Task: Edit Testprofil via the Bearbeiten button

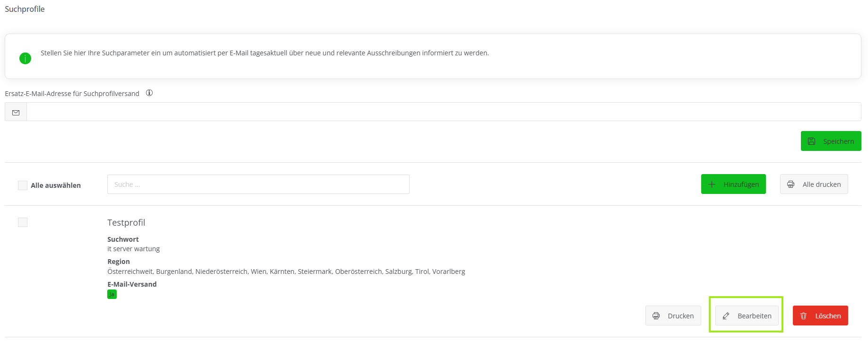Action: tap(747, 316)
